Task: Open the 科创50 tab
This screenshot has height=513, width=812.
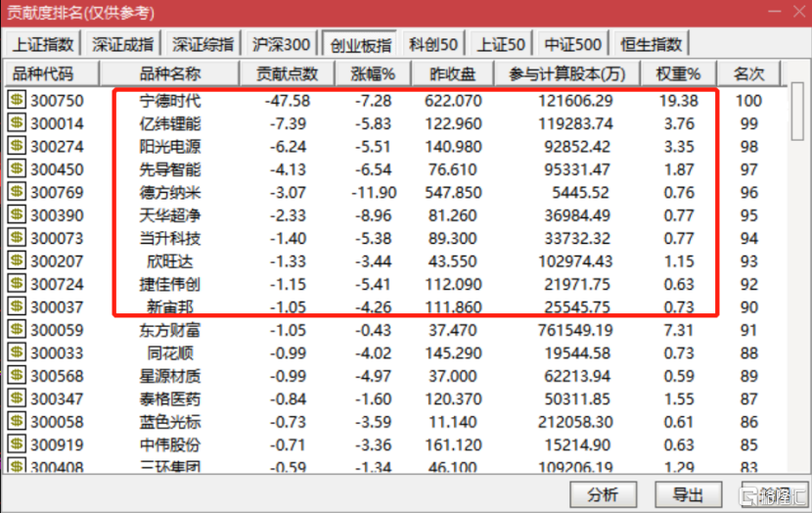Action: (433, 45)
